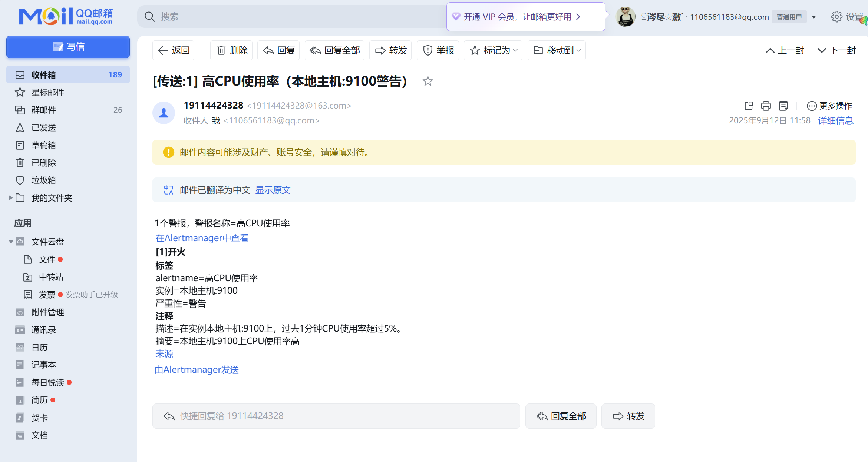Show 详细信息 details link

(836, 121)
